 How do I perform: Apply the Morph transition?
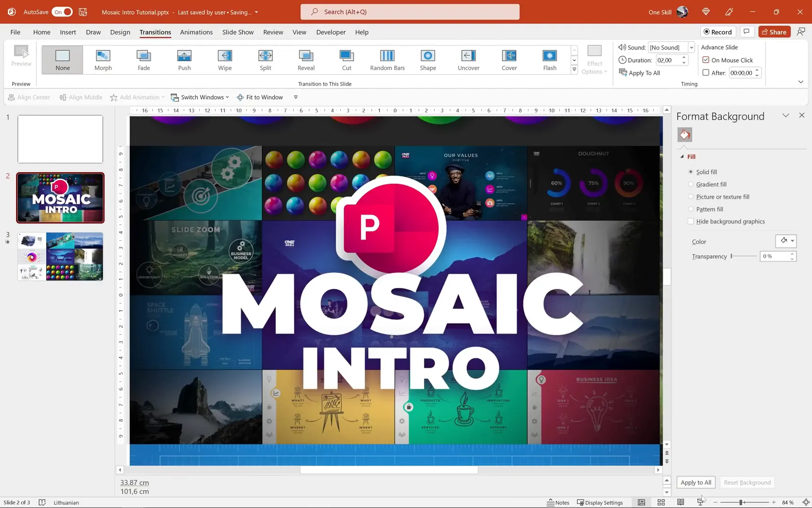103,60
